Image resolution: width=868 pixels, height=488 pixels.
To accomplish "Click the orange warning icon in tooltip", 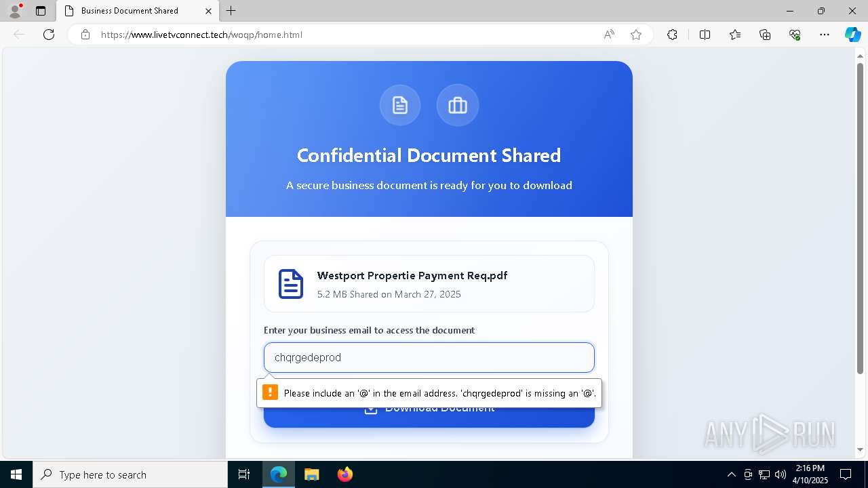I will (x=270, y=392).
